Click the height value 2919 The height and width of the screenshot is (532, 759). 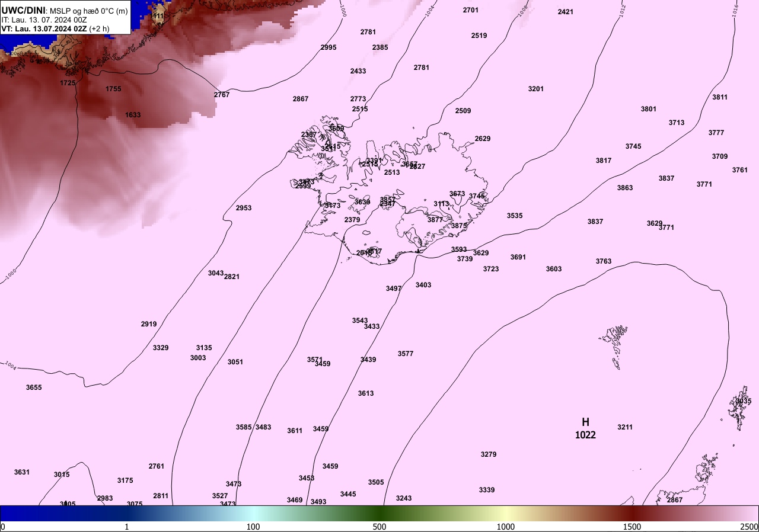[149, 324]
